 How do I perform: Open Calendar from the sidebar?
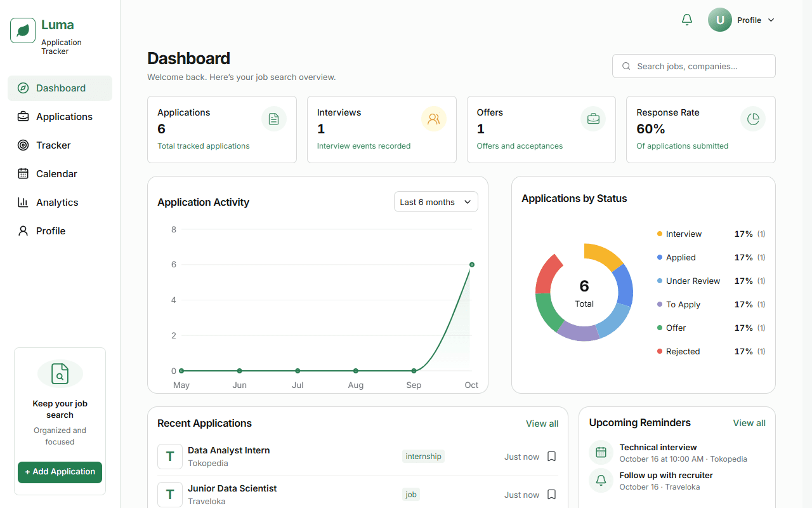[60, 174]
